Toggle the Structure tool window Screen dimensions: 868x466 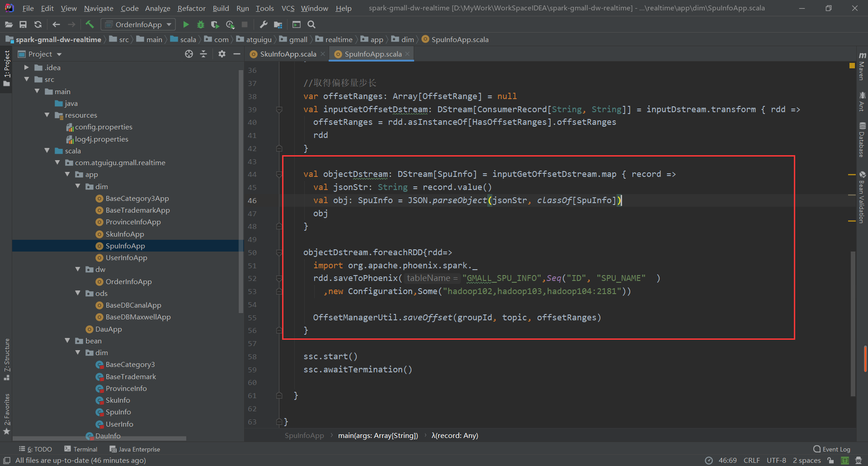(x=6, y=359)
